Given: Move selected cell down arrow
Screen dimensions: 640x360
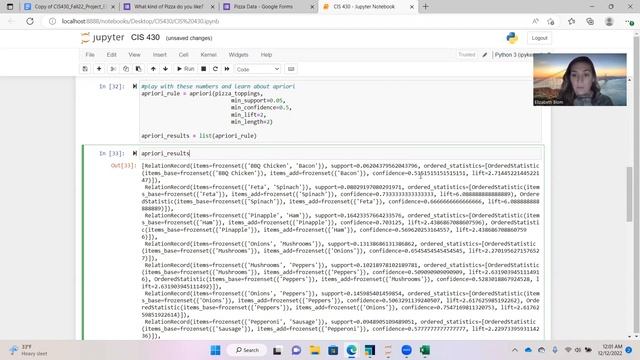Looking at the screenshot, I should click(x=165, y=69).
